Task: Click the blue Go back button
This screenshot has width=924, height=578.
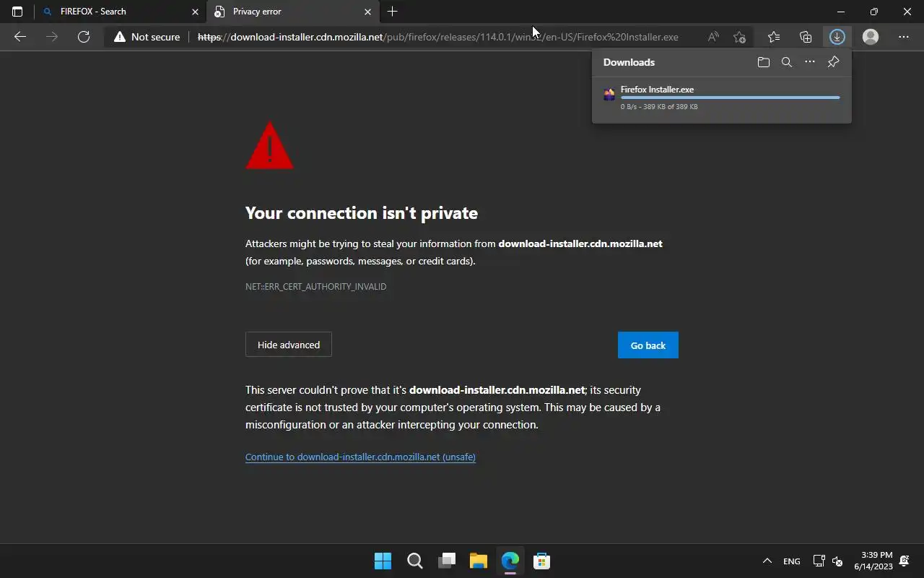Action: coord(648,345)
